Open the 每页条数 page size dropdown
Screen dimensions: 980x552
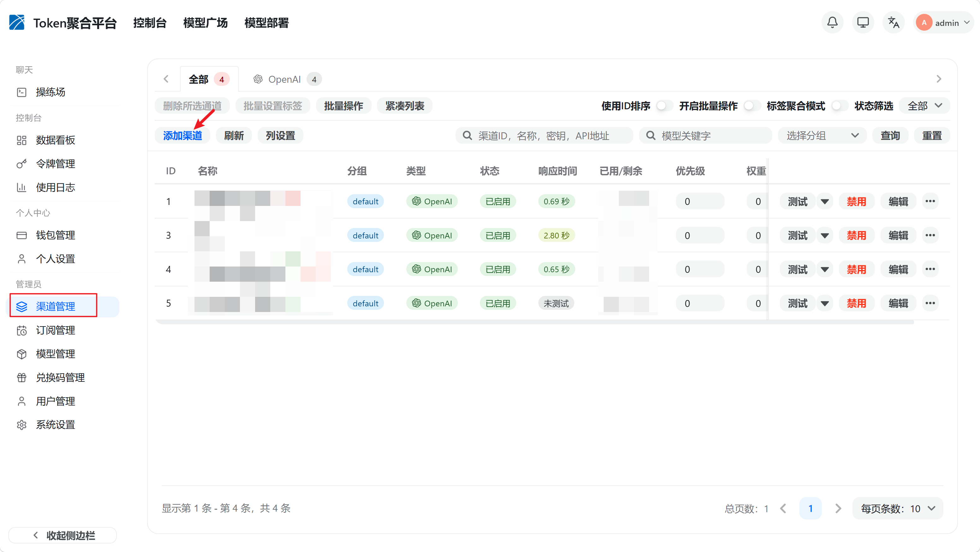(898, 508)
